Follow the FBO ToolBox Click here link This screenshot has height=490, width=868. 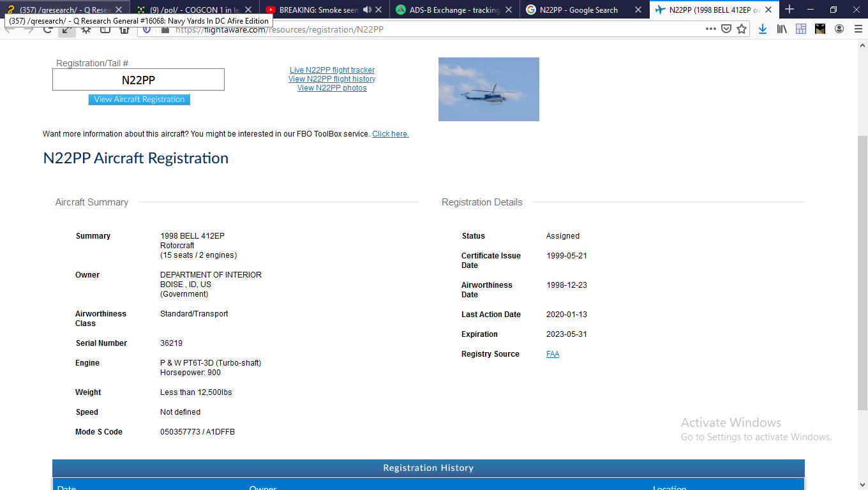(391, 134)
